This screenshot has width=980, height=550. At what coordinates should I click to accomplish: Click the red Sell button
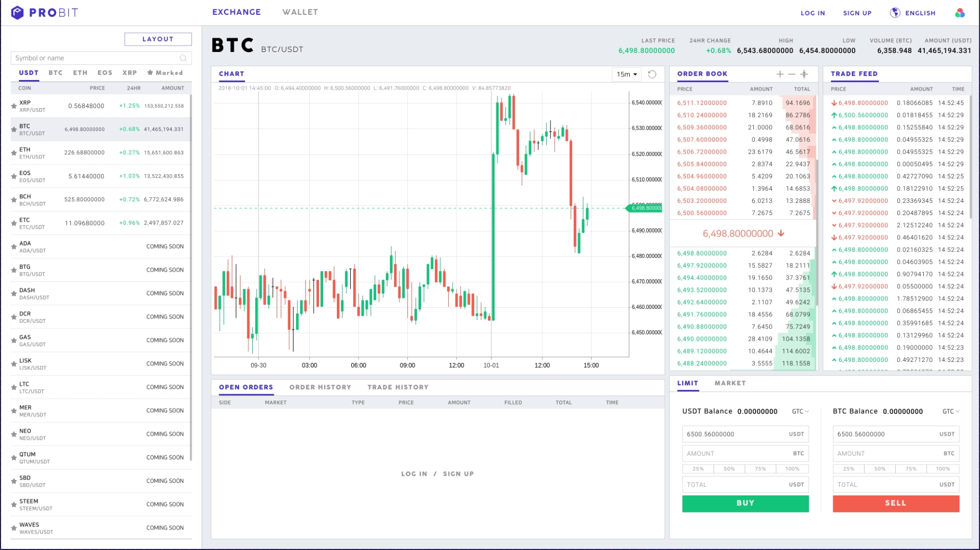point(896,503)
